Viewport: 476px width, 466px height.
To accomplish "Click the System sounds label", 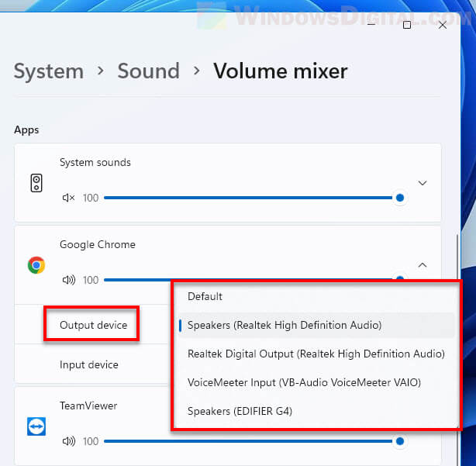I will (95, 162).
